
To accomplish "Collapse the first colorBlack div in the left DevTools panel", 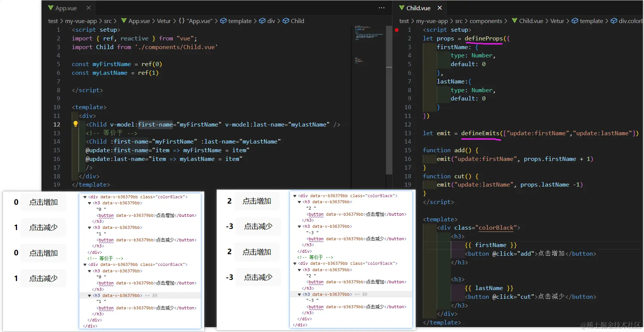I will pos(85,197).
